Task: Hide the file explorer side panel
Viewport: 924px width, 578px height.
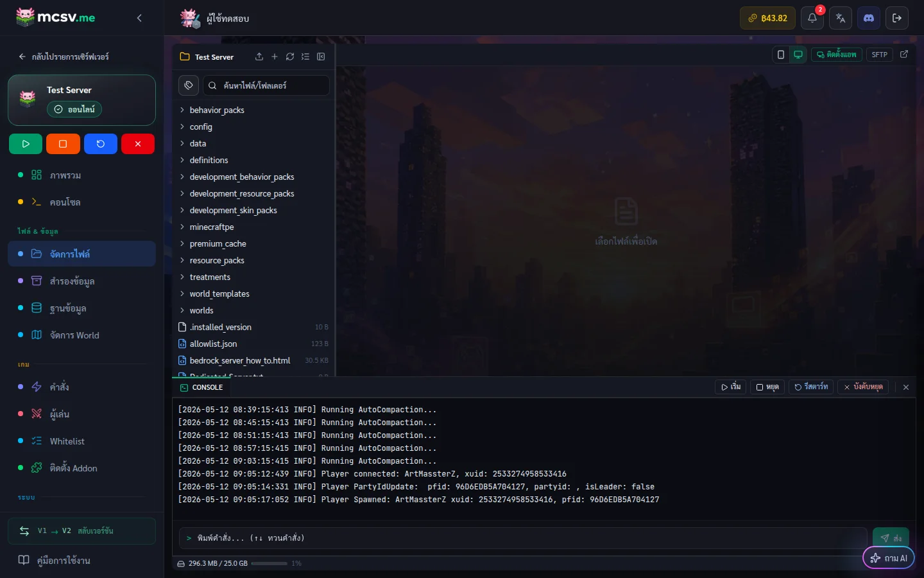Action: coord(321,57)
